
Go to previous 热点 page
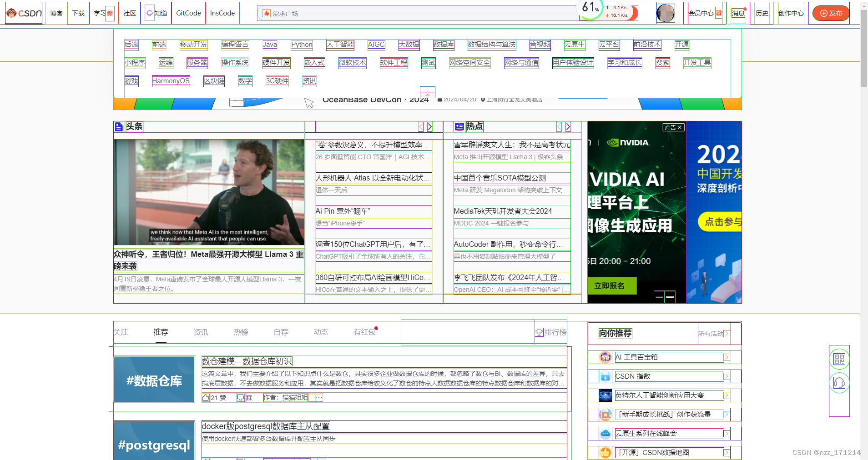click(x=559, y=127)
